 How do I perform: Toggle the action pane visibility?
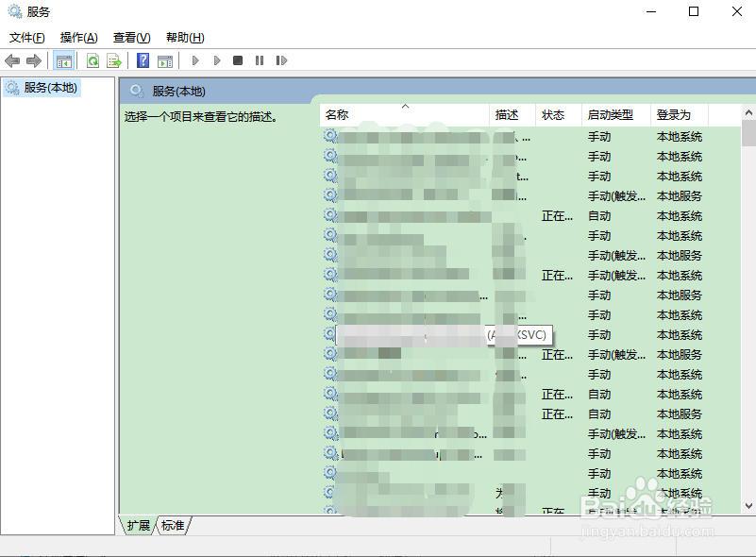[x=166, y=59]
